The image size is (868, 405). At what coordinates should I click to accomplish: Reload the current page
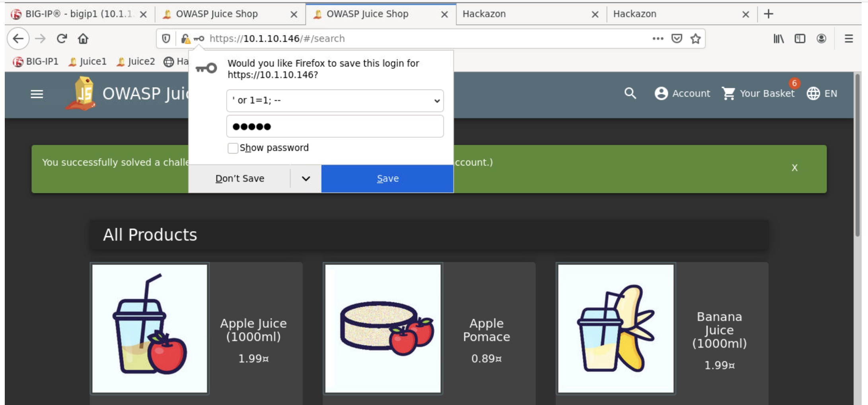[62, 39]
